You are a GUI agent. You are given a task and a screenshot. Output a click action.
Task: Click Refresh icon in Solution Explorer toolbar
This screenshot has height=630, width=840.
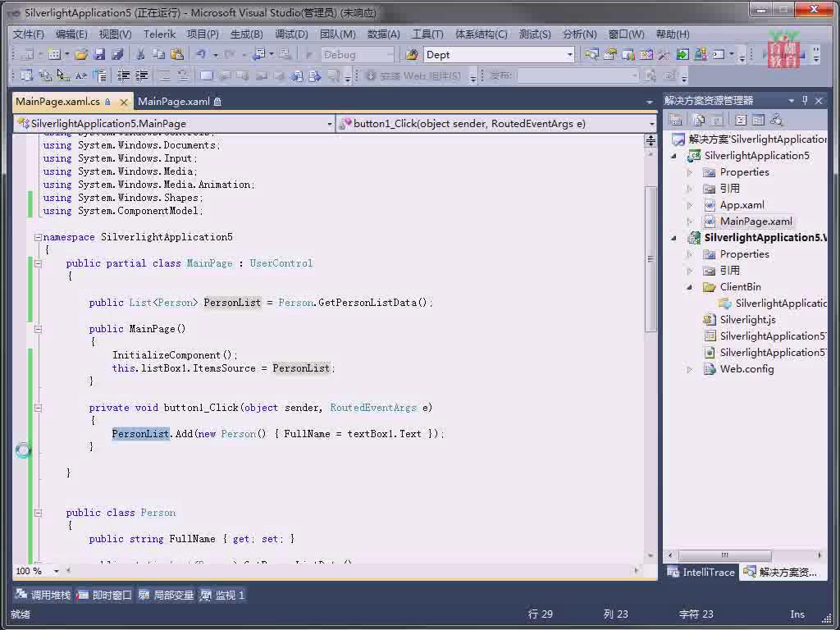[717, 120]
